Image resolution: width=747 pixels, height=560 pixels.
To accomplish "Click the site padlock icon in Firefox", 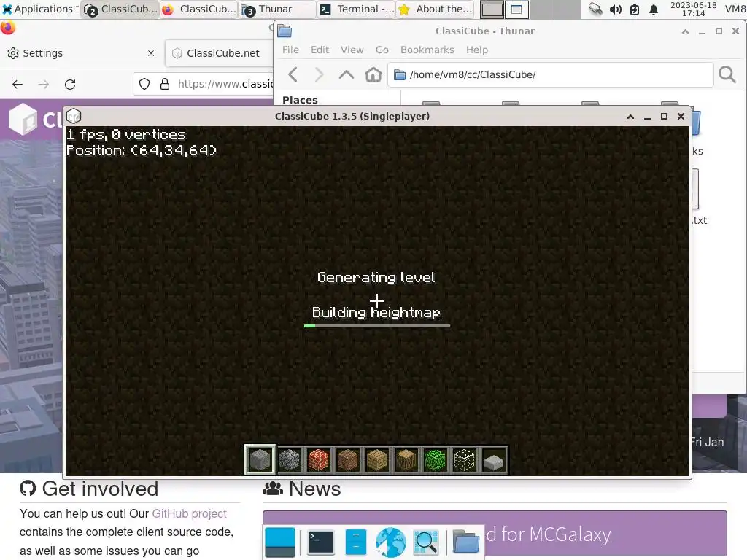I will click(165, 85).
